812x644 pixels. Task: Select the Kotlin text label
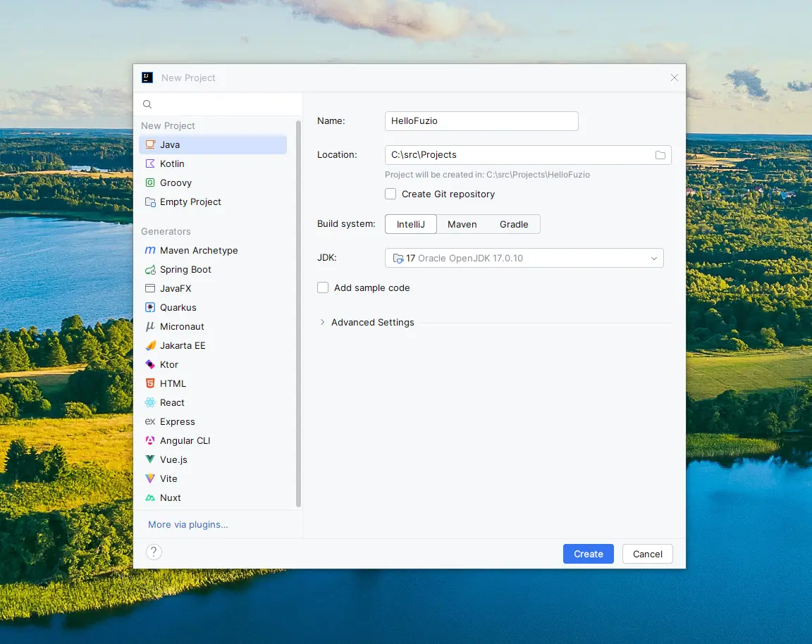coord(172,163)
